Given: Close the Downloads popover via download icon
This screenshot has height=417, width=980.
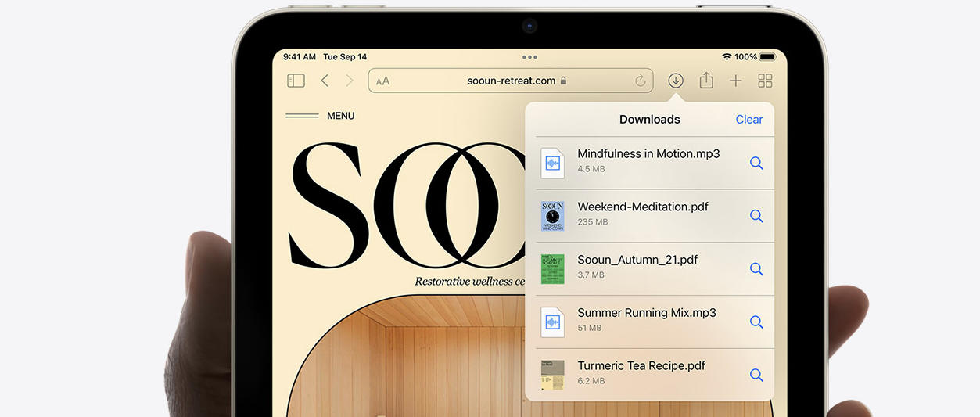Looking at the screenshot, I should (x=676, y=81).
